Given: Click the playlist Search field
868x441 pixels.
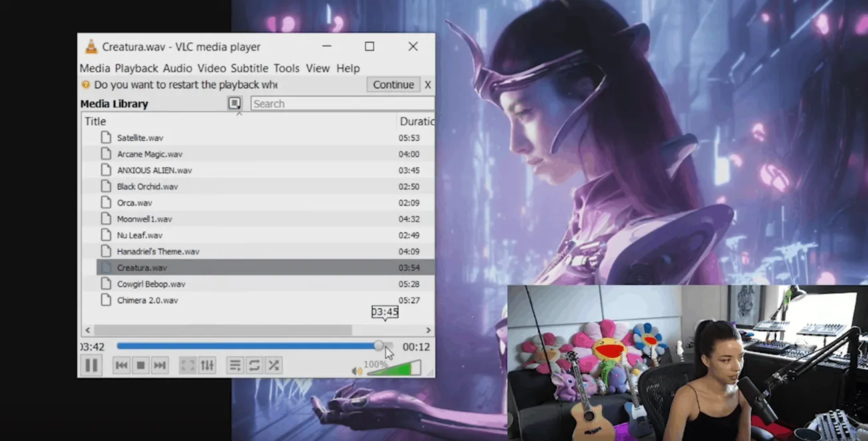Looking at the screenshot, I should point(342,104).
